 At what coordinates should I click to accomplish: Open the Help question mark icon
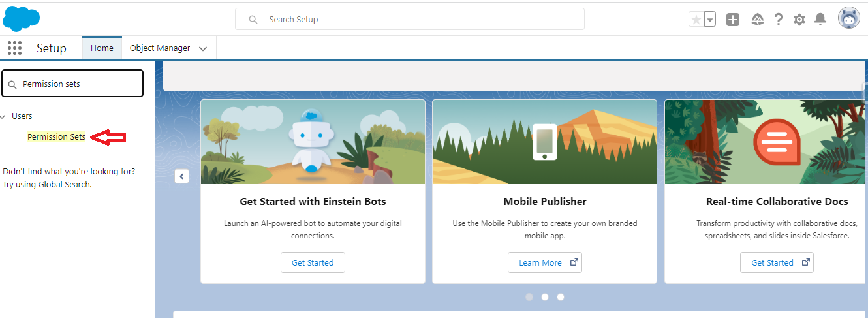point(778,20)
